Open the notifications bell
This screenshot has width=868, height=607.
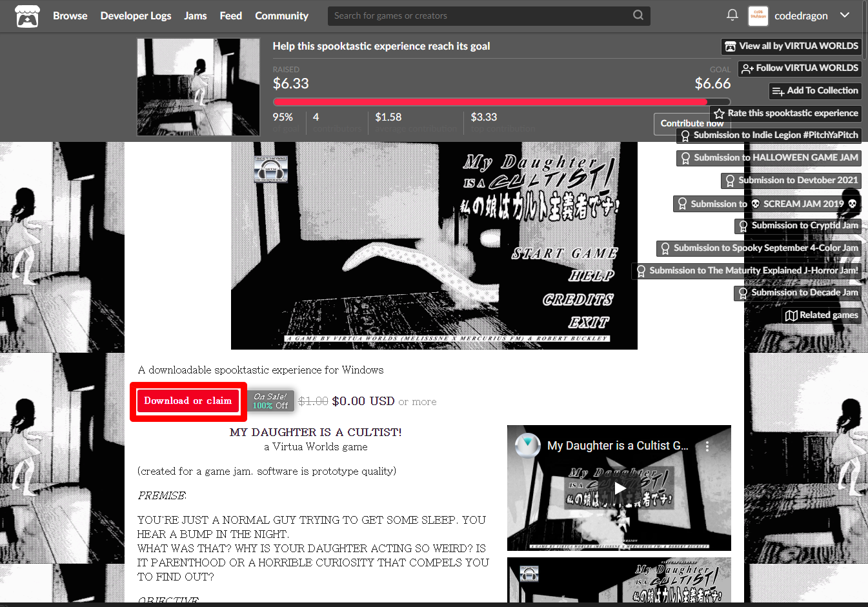tap(732, 15)
